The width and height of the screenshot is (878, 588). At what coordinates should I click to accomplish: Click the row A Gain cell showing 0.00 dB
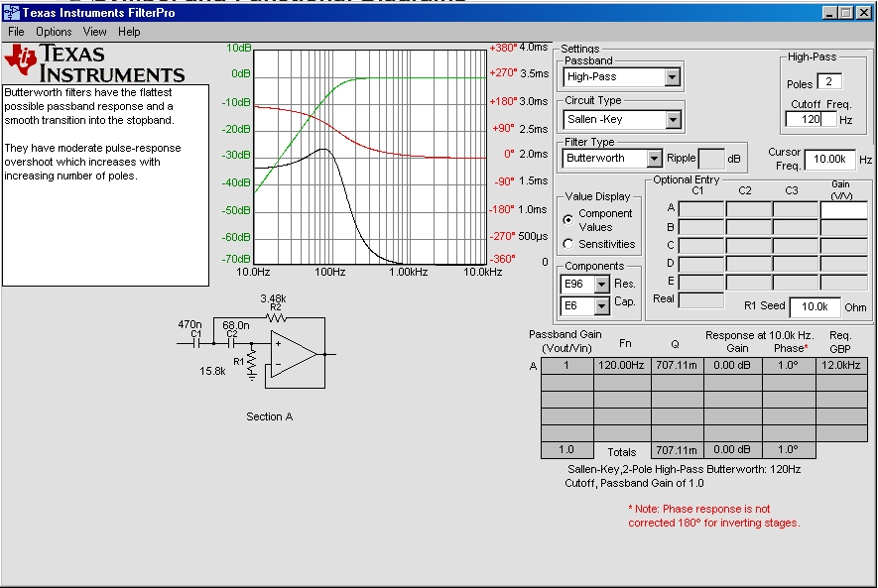[x=732, y=366]
